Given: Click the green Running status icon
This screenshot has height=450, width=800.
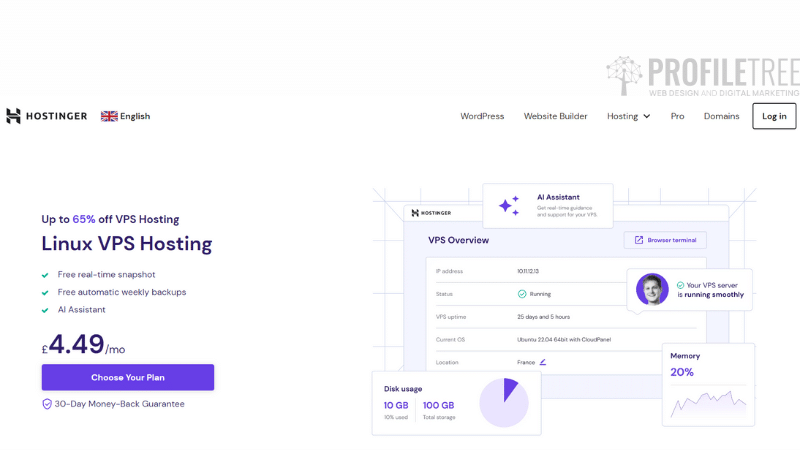Looking at the screenshot, I should [x=522, y=294].
